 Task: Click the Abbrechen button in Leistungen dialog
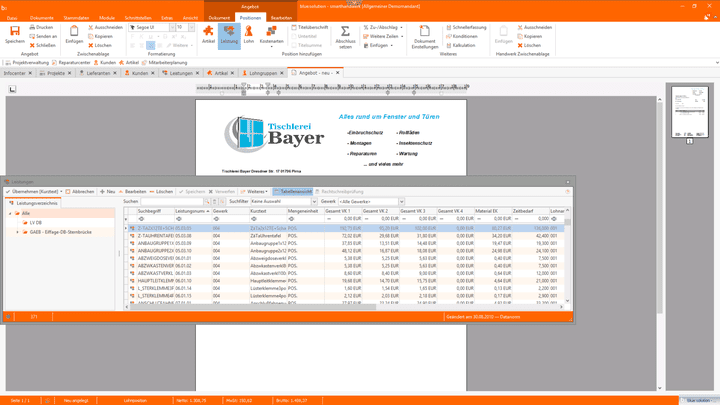pyautogui.click(x=80, y=191)
